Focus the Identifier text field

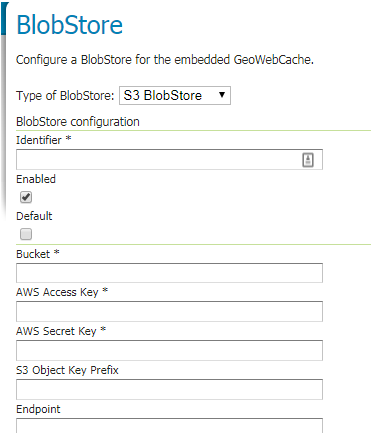tap(169, 159)
